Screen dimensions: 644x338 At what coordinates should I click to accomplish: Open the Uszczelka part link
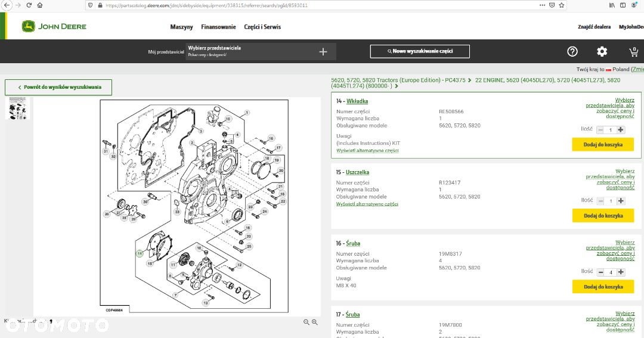pos(357,172)
